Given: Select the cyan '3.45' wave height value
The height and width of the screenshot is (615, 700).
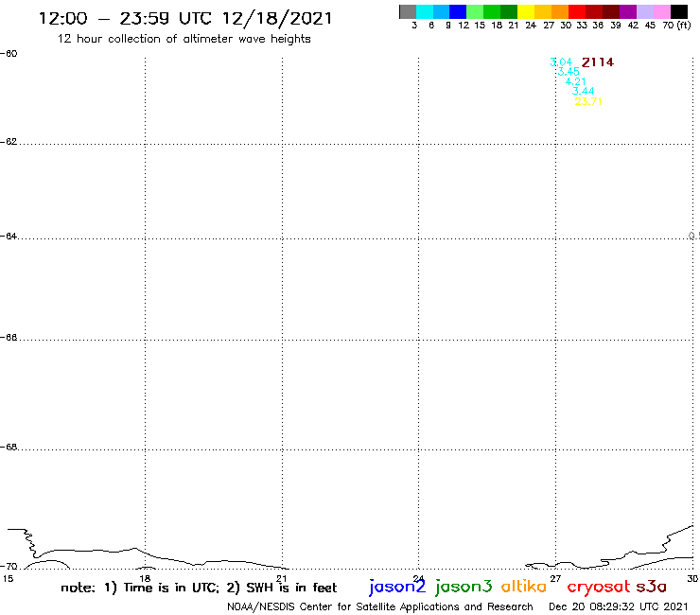Looking at the screenshot, I should (569, 72).
